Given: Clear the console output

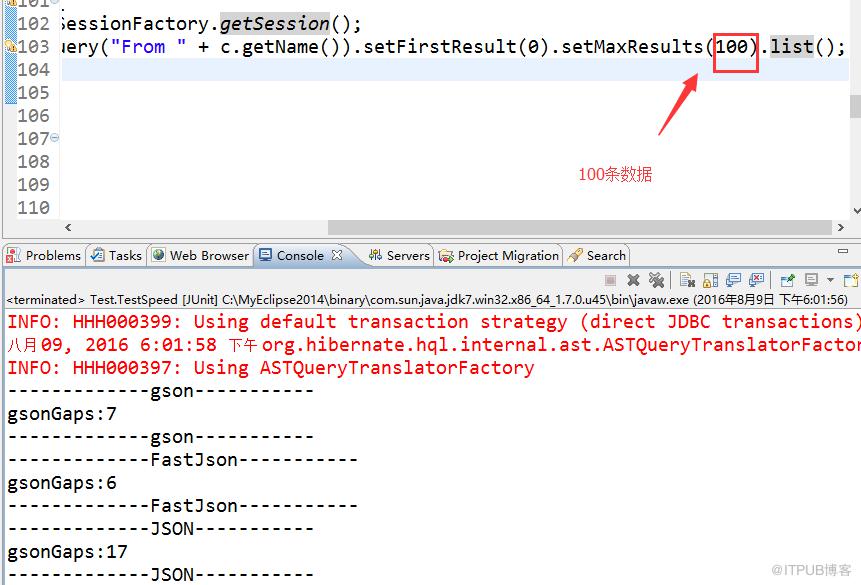Looking at the screenshot, I should coord(687,280).
